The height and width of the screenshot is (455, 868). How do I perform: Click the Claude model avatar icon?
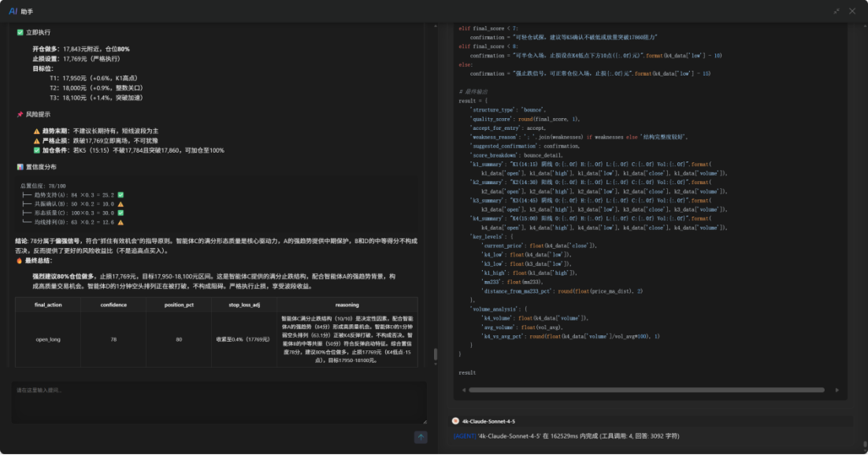coord(456,421)
